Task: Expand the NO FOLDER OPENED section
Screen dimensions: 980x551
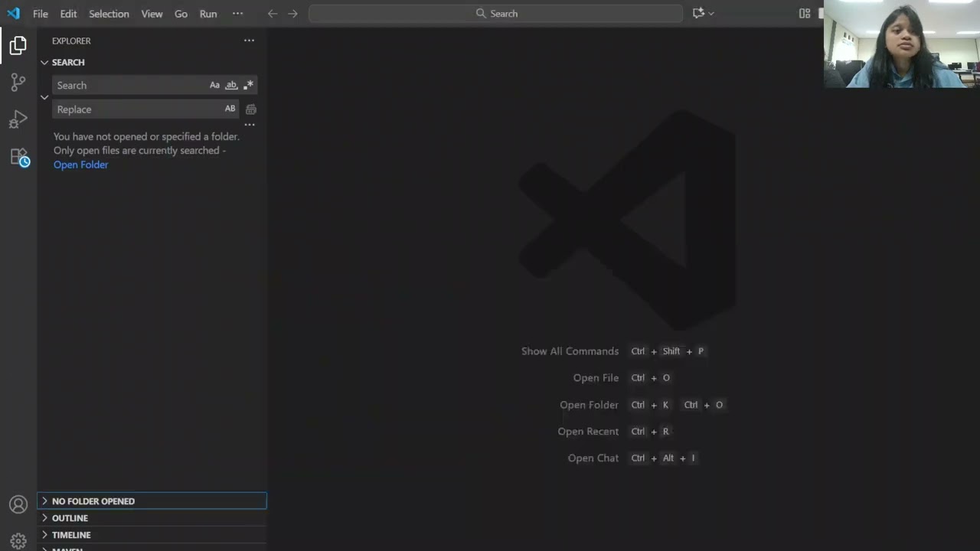Action: point(152,501)
